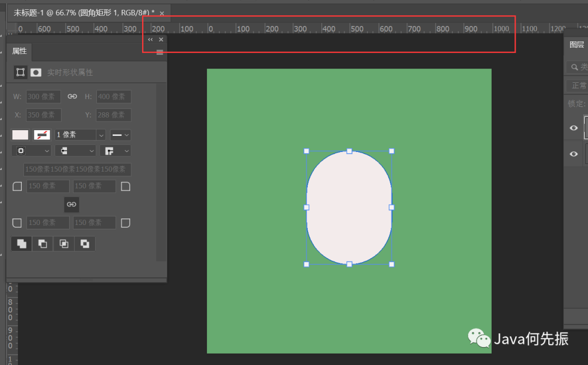This screenshot has width=588, height=365.
Task: Select the mask icon in Properties panel
Action: [36, 72]
